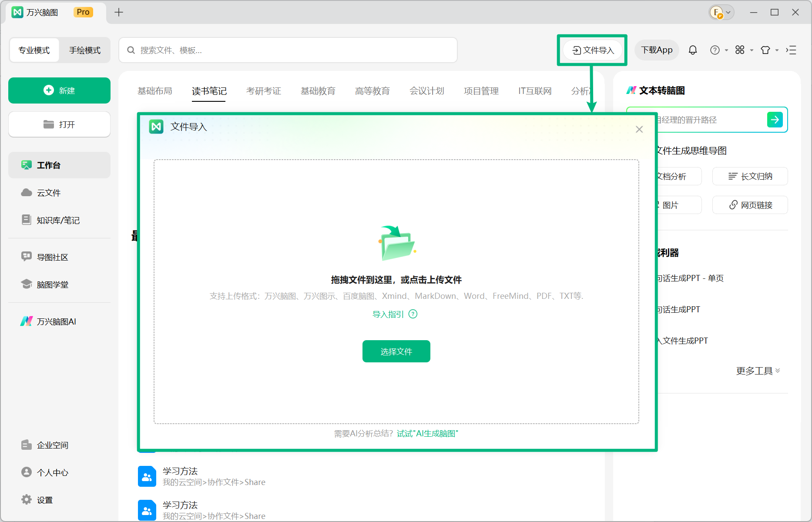Image resolution: width=812 pixels, height=522 pixels.
Task: Click the import folder illustration
Action: (396, 243)
